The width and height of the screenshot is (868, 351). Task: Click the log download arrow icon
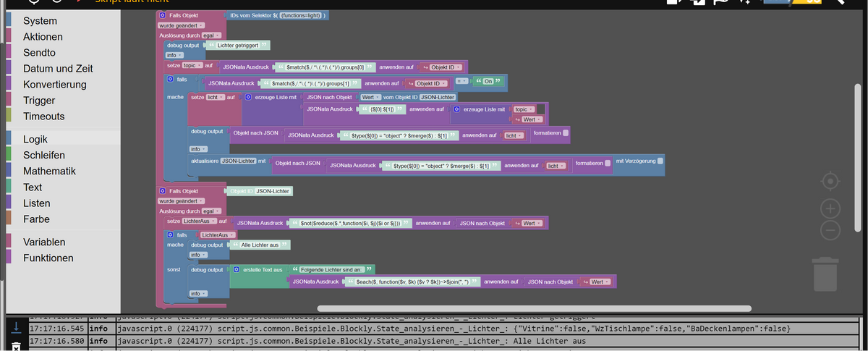(x=16, y=328)
